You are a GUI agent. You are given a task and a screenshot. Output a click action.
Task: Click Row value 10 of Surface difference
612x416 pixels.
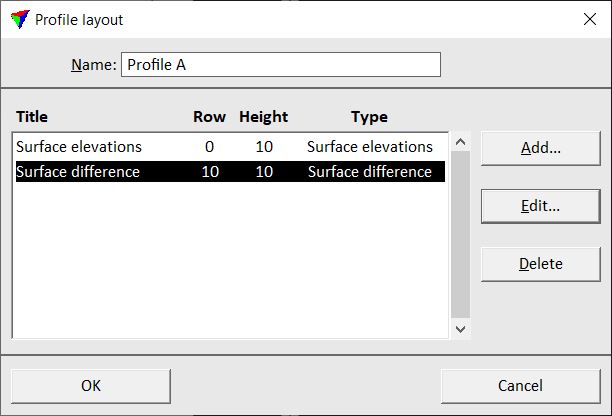(210, 172)
